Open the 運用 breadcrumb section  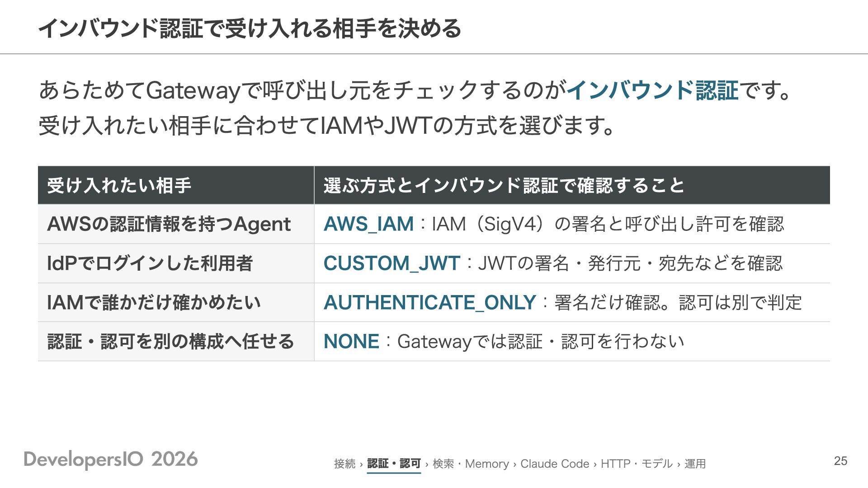pyautogui.click(x=695, y=464)
